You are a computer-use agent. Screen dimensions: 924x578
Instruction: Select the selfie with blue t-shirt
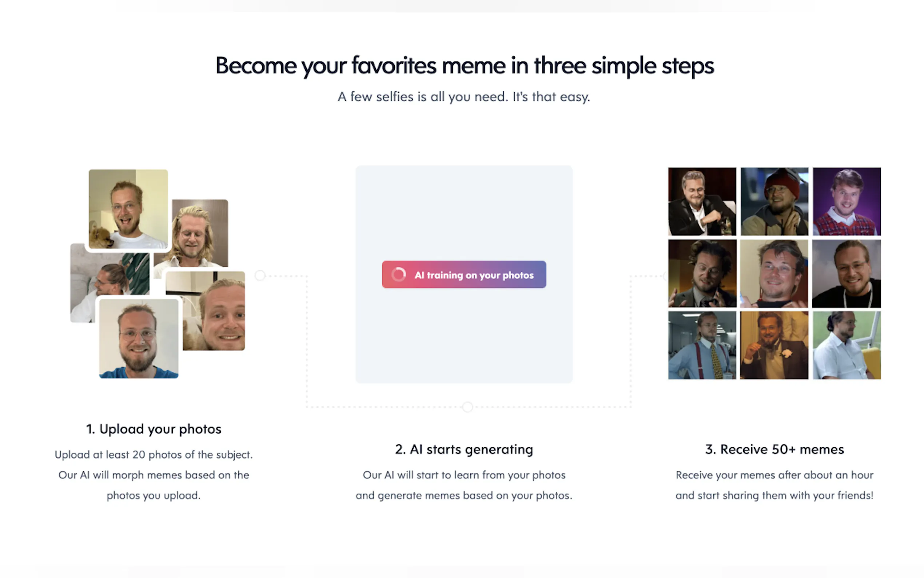[139, 339]
